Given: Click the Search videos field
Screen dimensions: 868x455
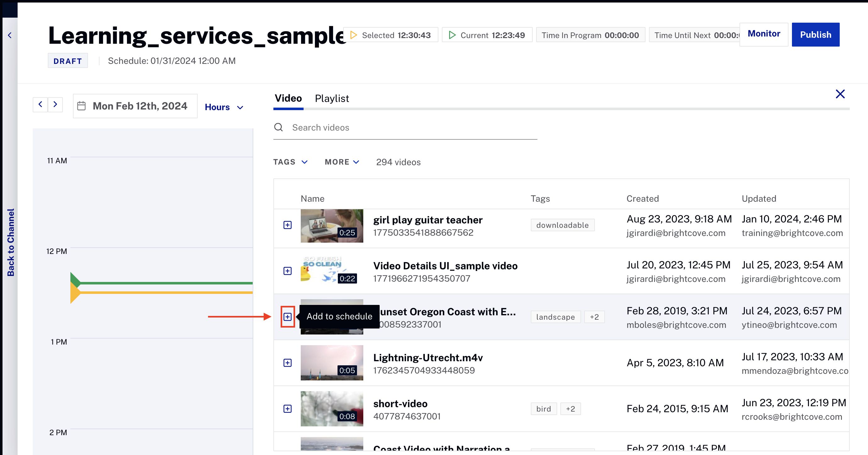Looking at the screenshot, I should 404,127.
